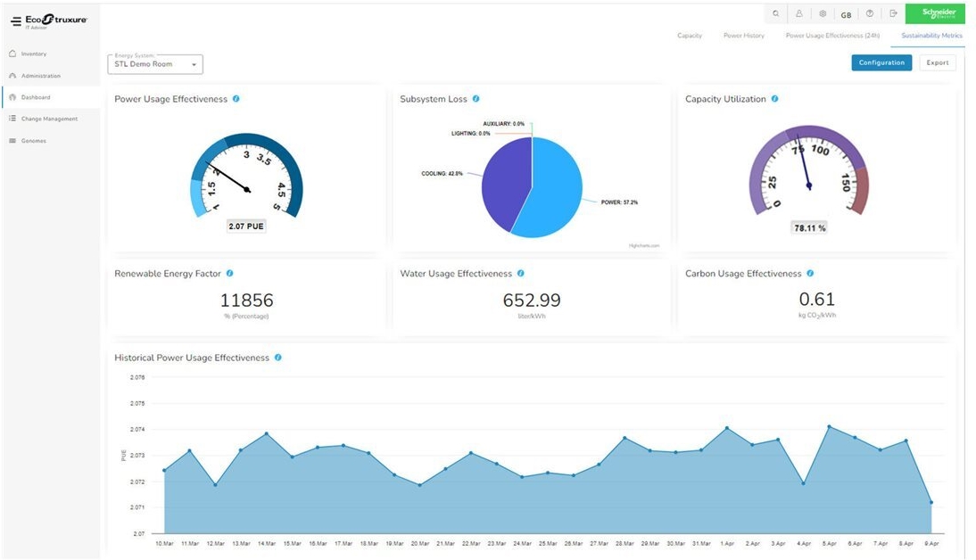Click the hamburger menu icon beside EcoStruxure
Image resolution: width=976 pixels, height=560 pixels.
(16, 20)
